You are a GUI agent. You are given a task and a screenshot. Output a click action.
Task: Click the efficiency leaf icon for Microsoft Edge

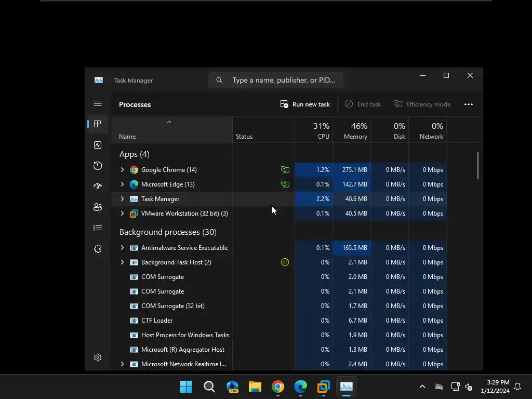point(285,184)
